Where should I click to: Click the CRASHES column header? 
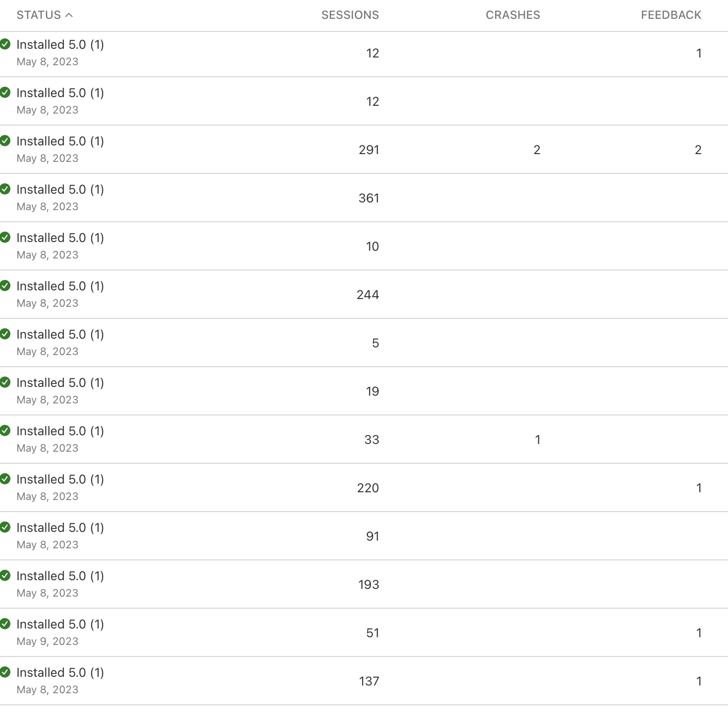(513, 15)
